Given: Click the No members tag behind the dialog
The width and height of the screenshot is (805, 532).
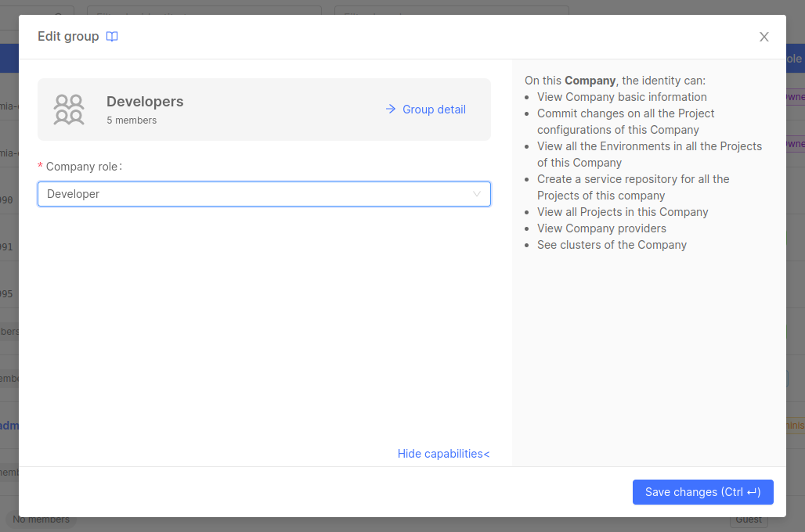Looking at the screenshot, I should 41,520.
